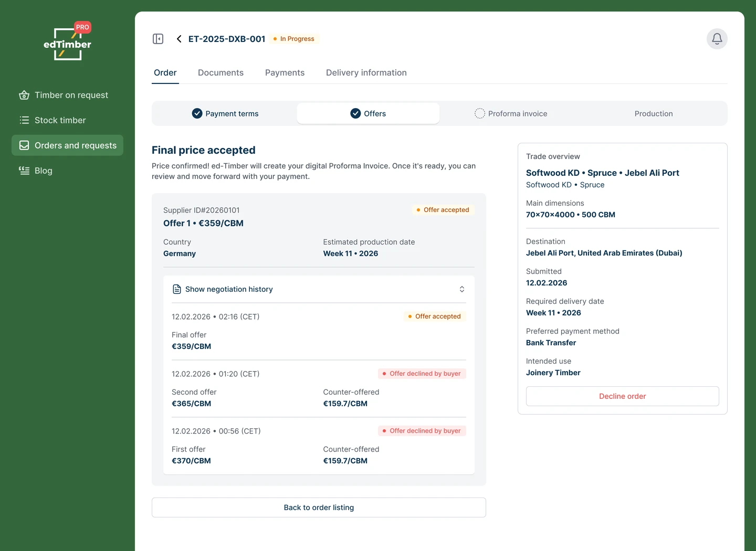Click the First offer €370/CBM value
756x551 pixels.
(x=192, y=461)
